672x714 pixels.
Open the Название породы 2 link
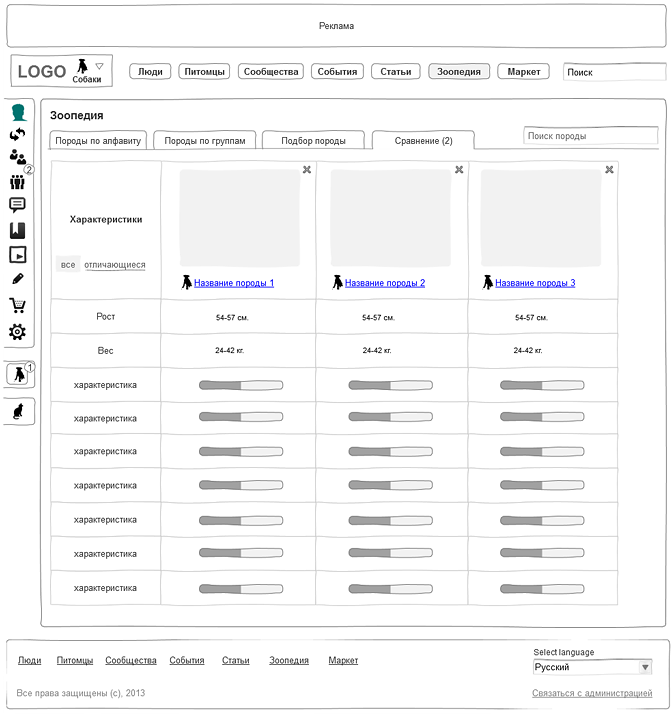(x=385, y=283)
